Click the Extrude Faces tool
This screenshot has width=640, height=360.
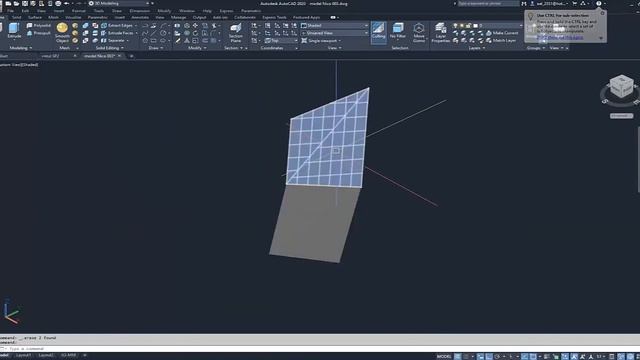pyautogui.click(x=118, y=33)
